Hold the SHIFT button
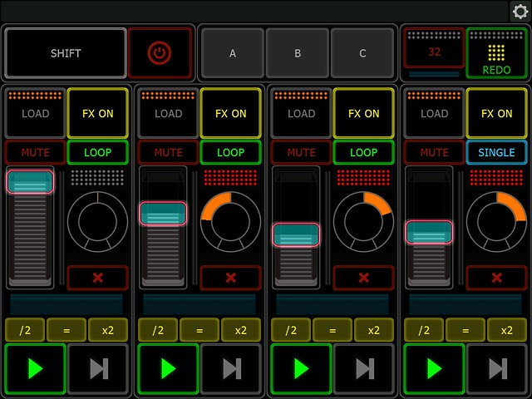This screenshot has width=532, height=399. 66,53
